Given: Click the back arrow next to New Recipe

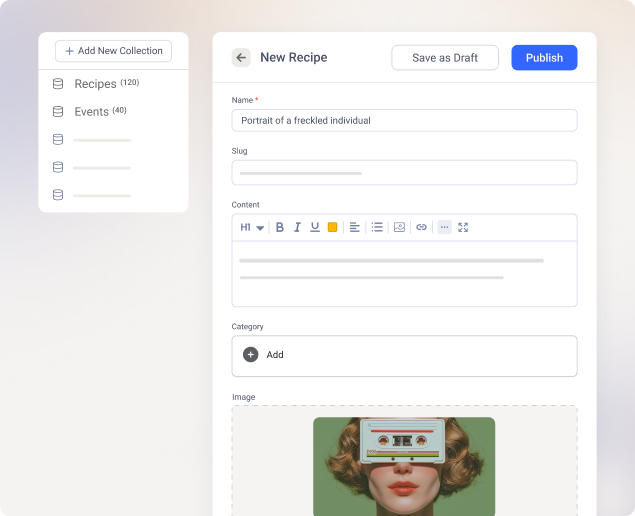Looking at the screenshot, I should (241, 58).
